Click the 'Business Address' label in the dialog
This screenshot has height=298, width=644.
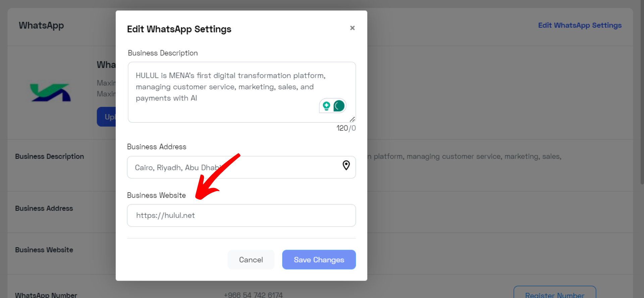click(157, 147)
